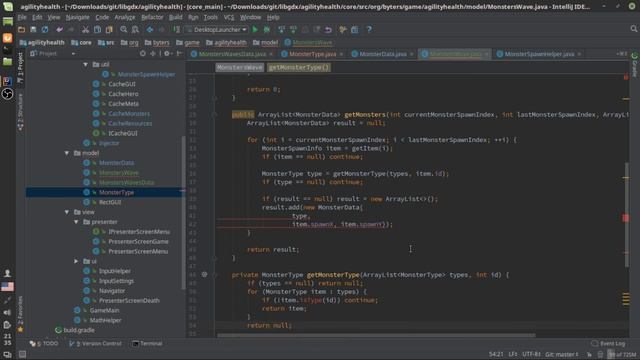Click the byters breadcrumb in navigation bar
The height and width of the screenshot is (360, 640).
coord(157,42)
